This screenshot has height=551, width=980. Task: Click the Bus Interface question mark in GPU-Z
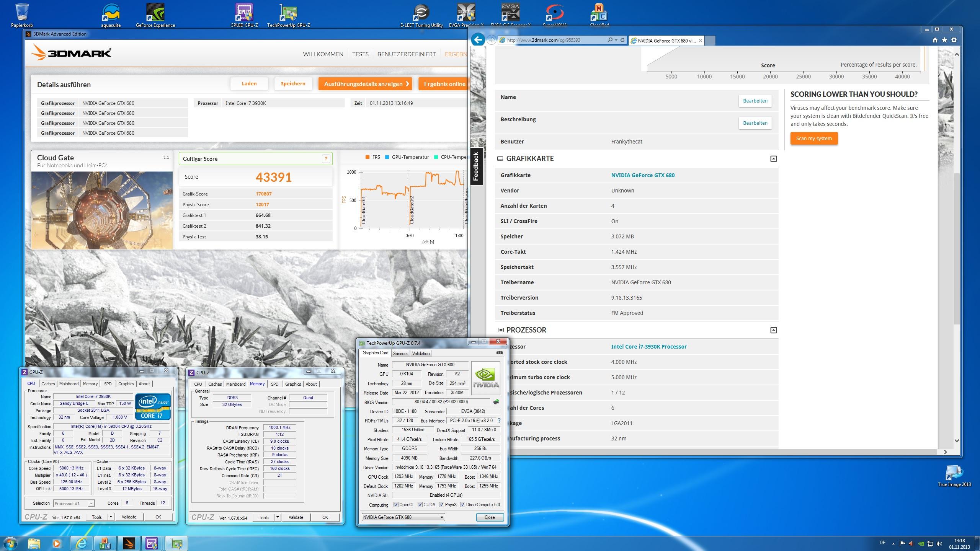coord(499,421)
